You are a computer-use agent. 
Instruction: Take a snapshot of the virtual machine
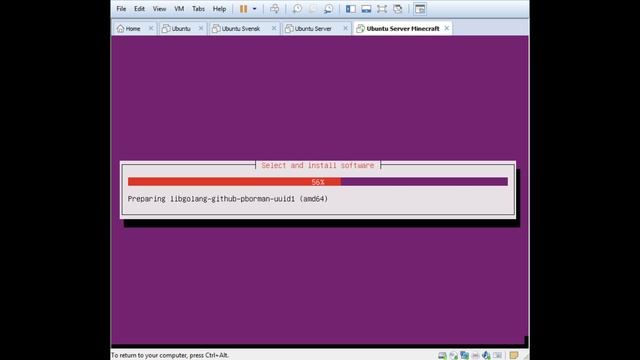[x=297, y=9]
